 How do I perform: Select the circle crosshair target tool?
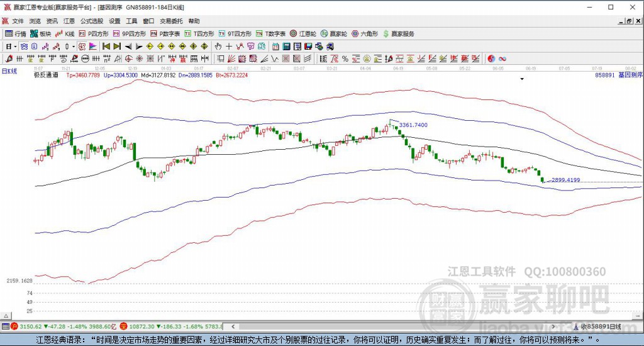[x=128, y=59]
